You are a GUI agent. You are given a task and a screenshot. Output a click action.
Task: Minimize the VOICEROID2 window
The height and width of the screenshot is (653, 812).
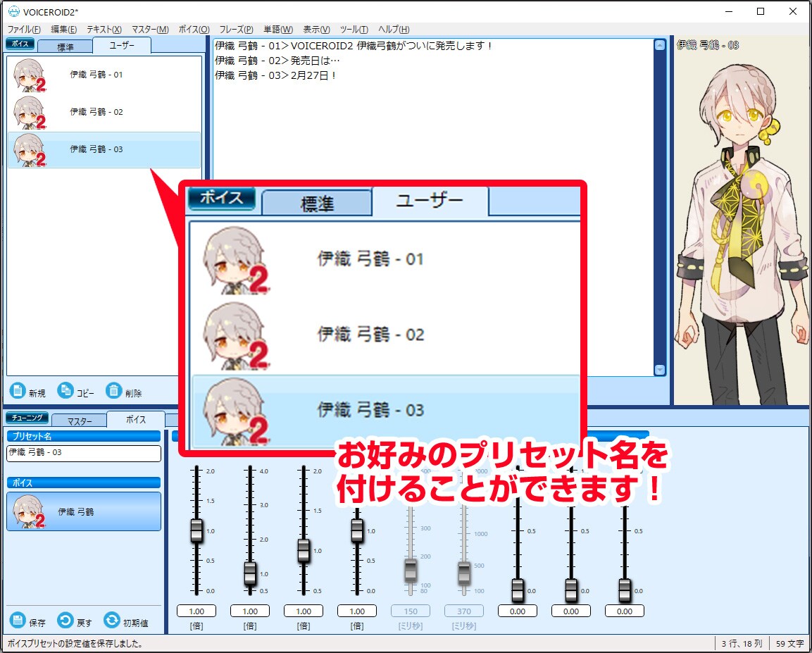(x=729, y=11)
